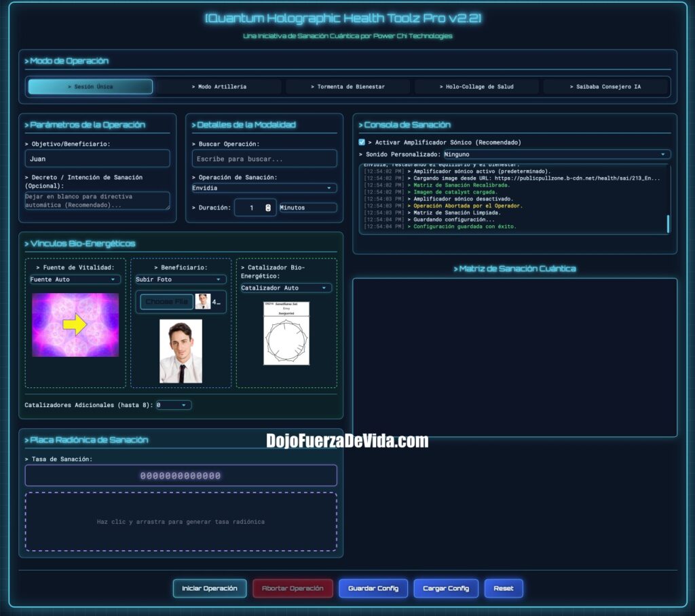
Task: Switch to Modo Artillería tab
Action: coord(219,86)
